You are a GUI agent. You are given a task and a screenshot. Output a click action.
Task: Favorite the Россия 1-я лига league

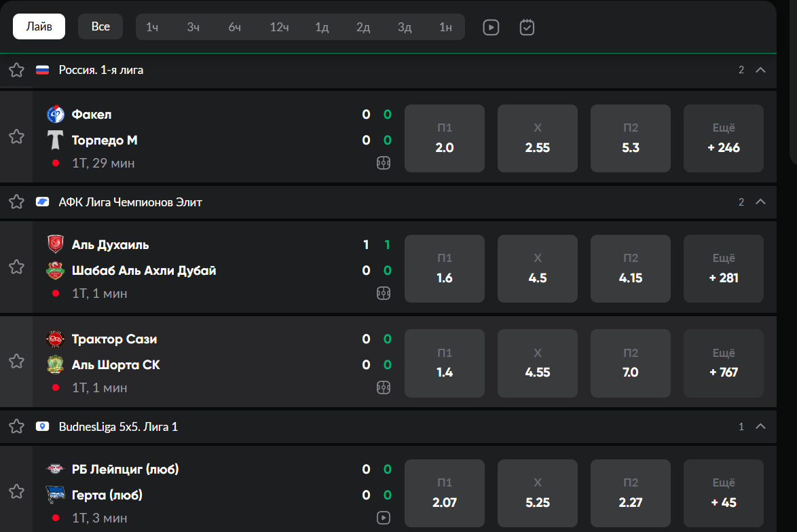click(x=17, y=70)
